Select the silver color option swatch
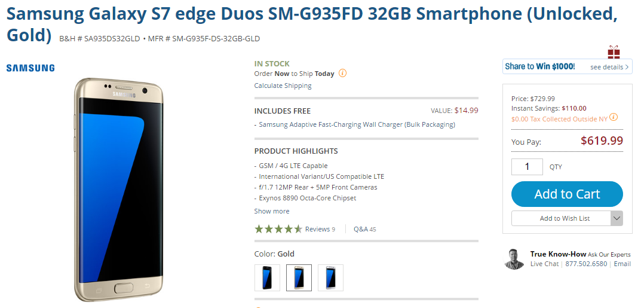This screenshot has width=644, height=308. (x=330, y=277)
